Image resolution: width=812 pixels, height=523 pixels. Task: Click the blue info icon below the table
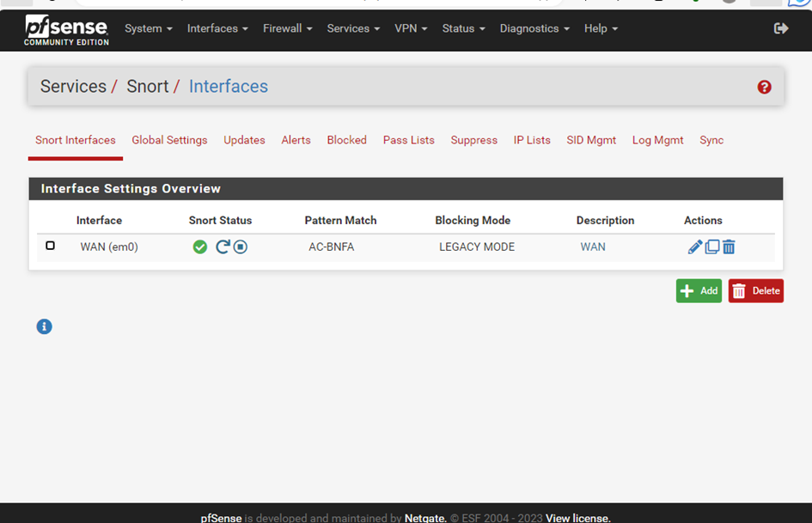(x=44, y=326)
